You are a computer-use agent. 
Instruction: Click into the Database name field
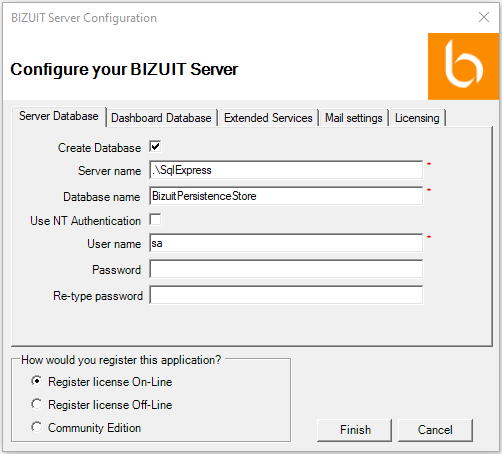coord(286,196)
